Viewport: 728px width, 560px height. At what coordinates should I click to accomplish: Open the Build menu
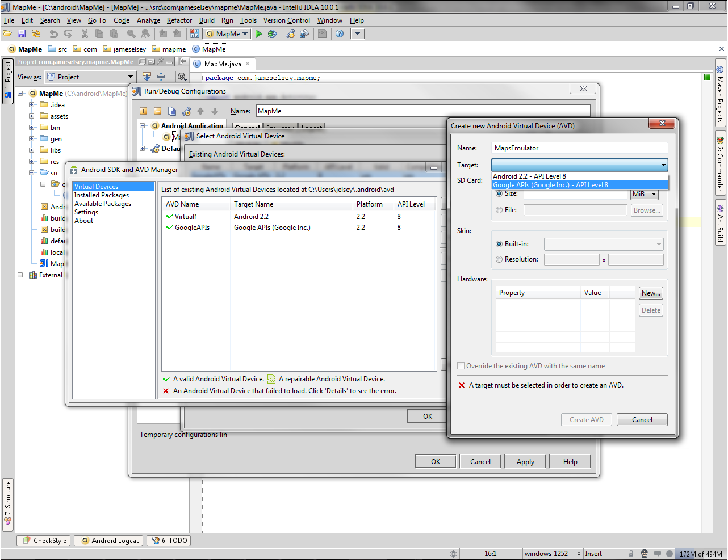(207, 20)
